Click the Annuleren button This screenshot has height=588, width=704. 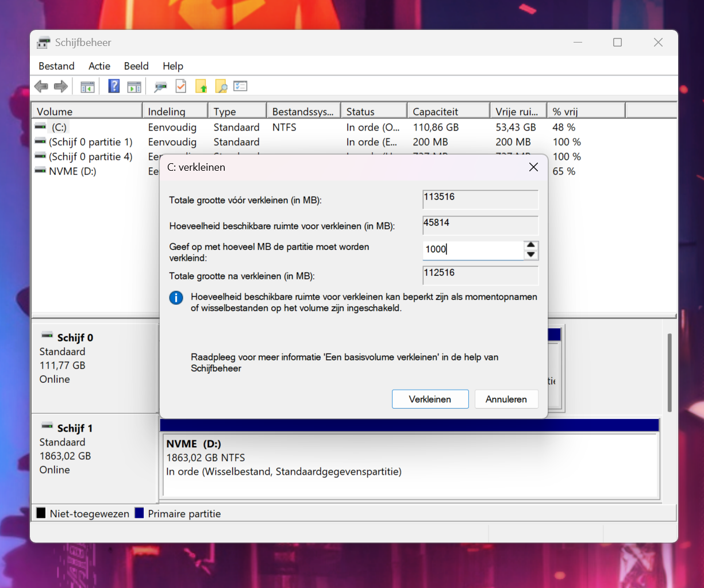(x=506, y=399)
